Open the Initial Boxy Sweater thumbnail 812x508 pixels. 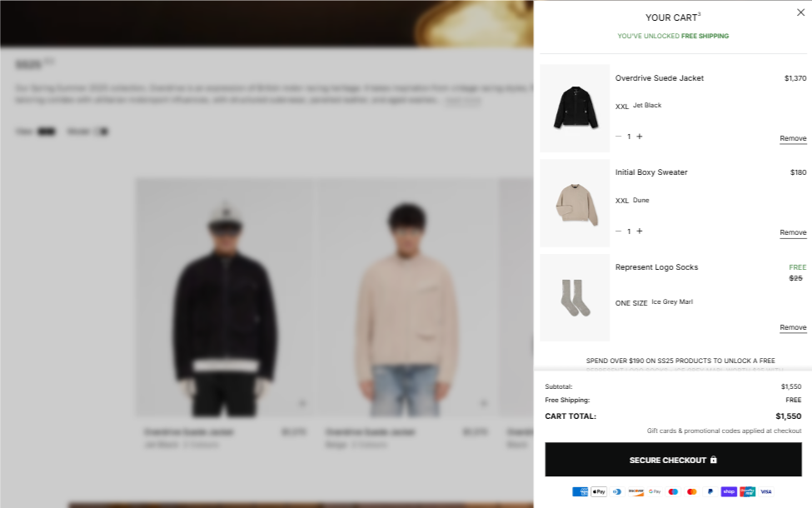point(575,203)
